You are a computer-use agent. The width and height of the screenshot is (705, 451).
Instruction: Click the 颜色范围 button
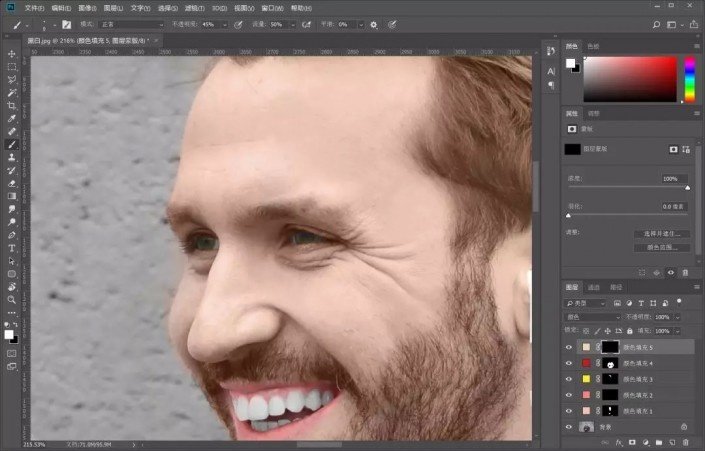[661, 247]
